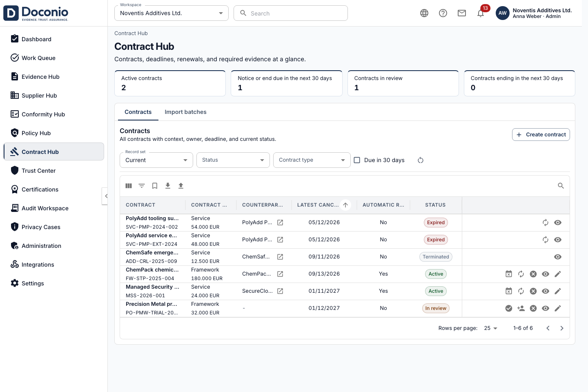
Task: Collapse the sidebar with the chevron handle
Action: [105, 196]
